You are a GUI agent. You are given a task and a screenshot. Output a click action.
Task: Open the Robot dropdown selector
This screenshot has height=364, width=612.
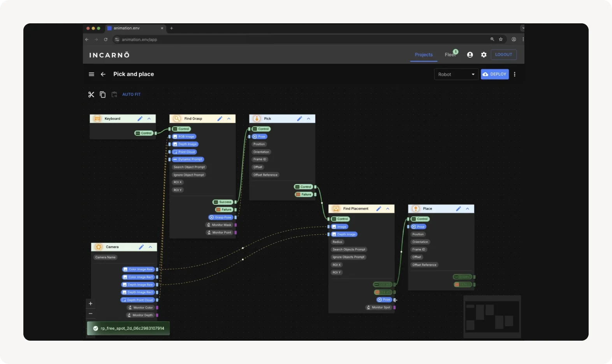pyautogui.click(x=456, y=74)
